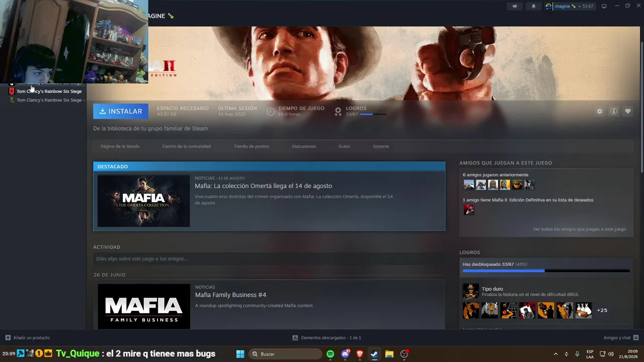Screen dimensions: 644x362
Task: Open Elementos descargados status
Action: [327, 338]
